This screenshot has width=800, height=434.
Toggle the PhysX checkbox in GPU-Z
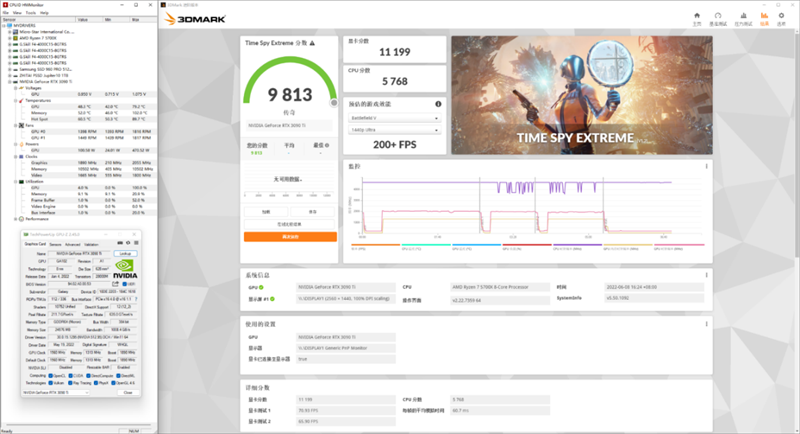point(96,383)
